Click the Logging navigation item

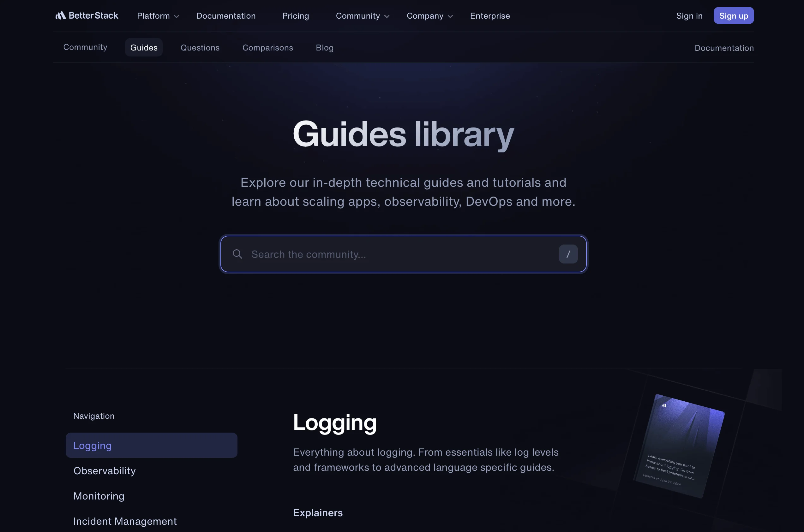151,445
